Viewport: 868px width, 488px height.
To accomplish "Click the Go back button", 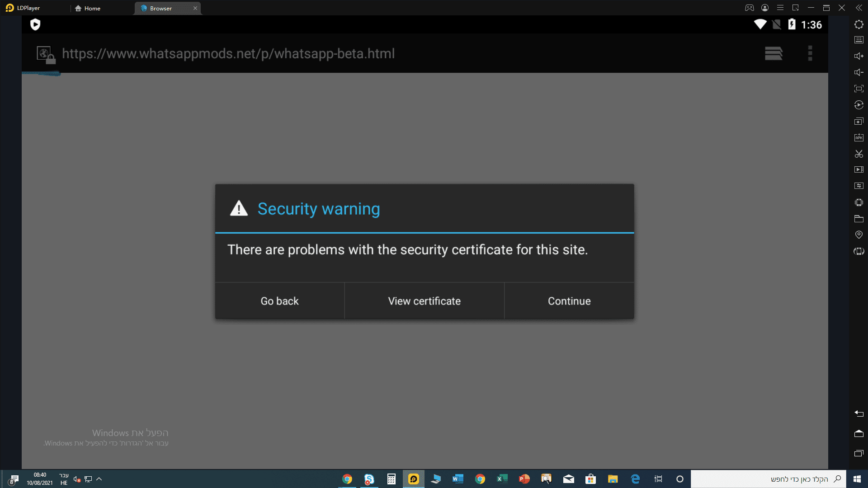I will pyautogui.click(x=280, y=301).
